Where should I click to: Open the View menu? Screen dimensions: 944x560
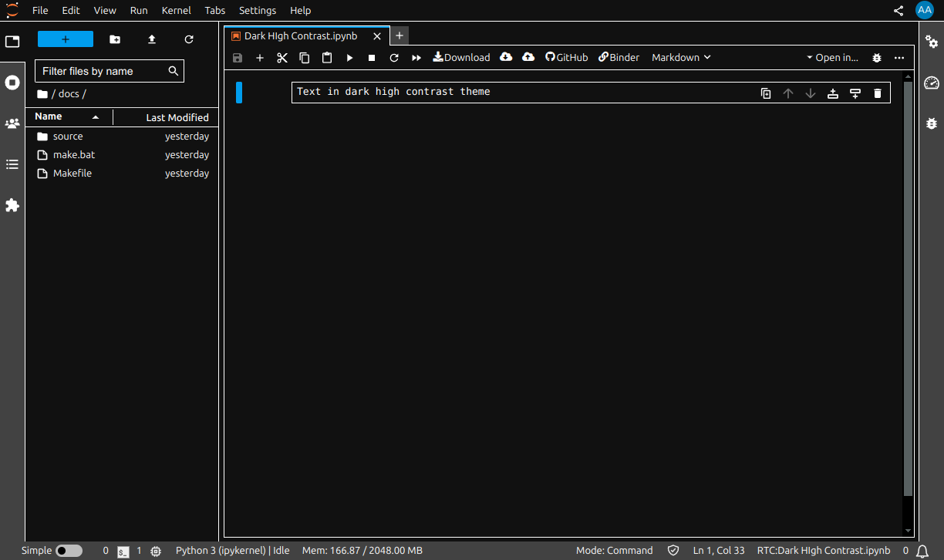105,10
